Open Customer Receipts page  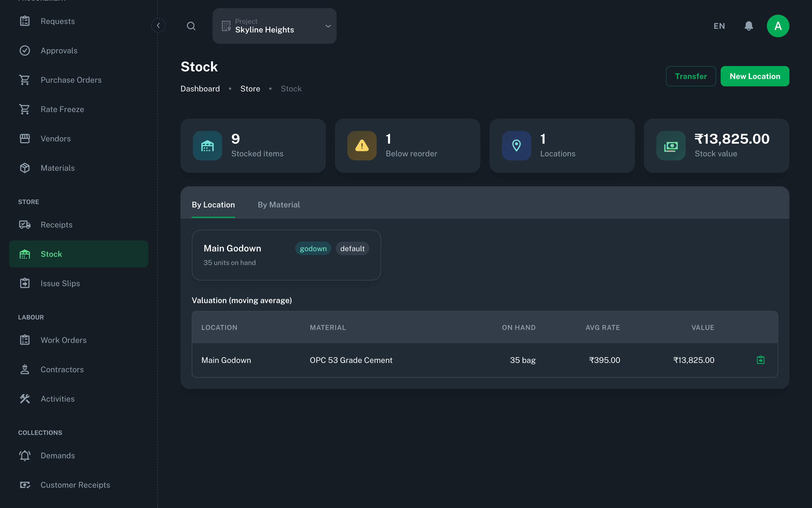coord(78,485)
